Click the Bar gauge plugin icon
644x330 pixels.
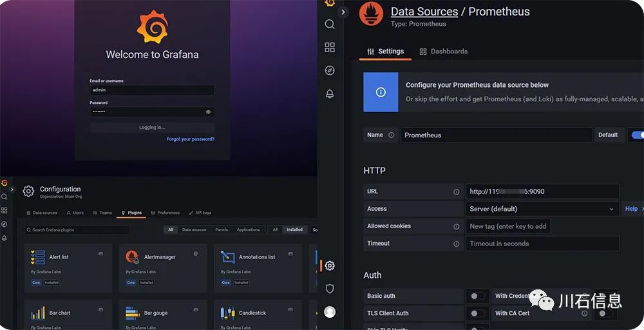pos(132,313)
